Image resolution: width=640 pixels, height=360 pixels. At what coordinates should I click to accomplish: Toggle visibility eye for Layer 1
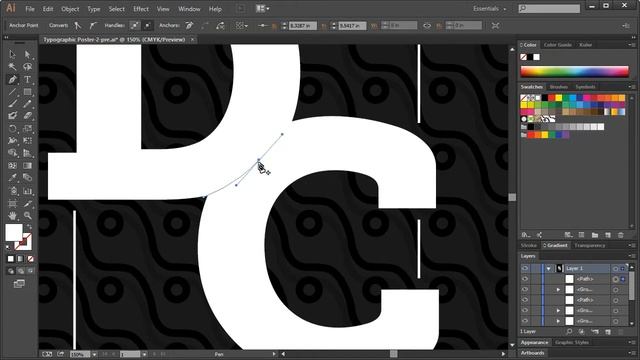pos(525,268)
